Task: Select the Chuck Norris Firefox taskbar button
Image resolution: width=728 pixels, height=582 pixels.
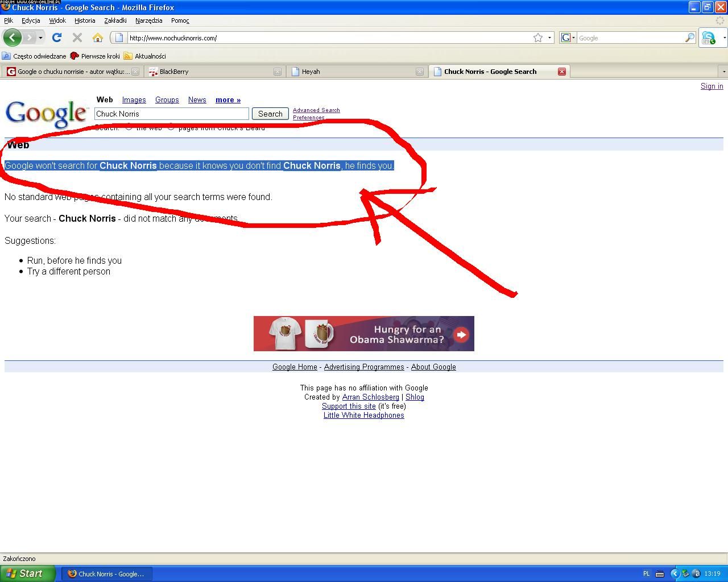Action: coord(106,574)
